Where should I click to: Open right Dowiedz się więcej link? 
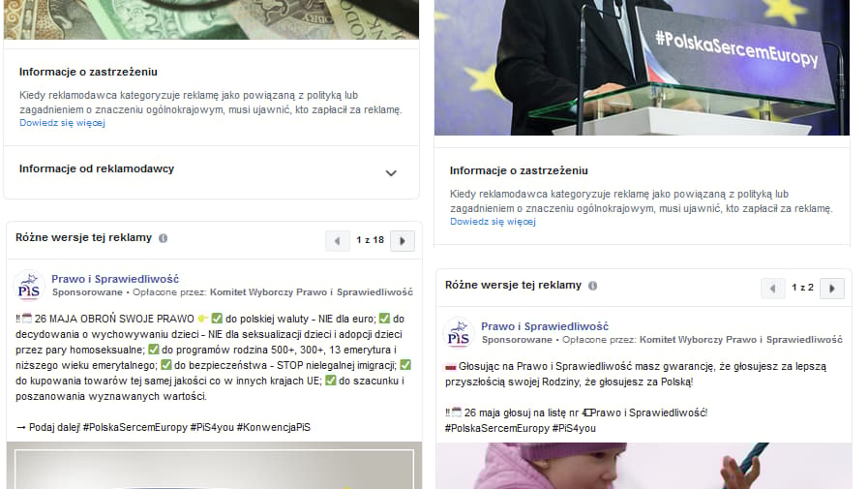pos(493,222)
